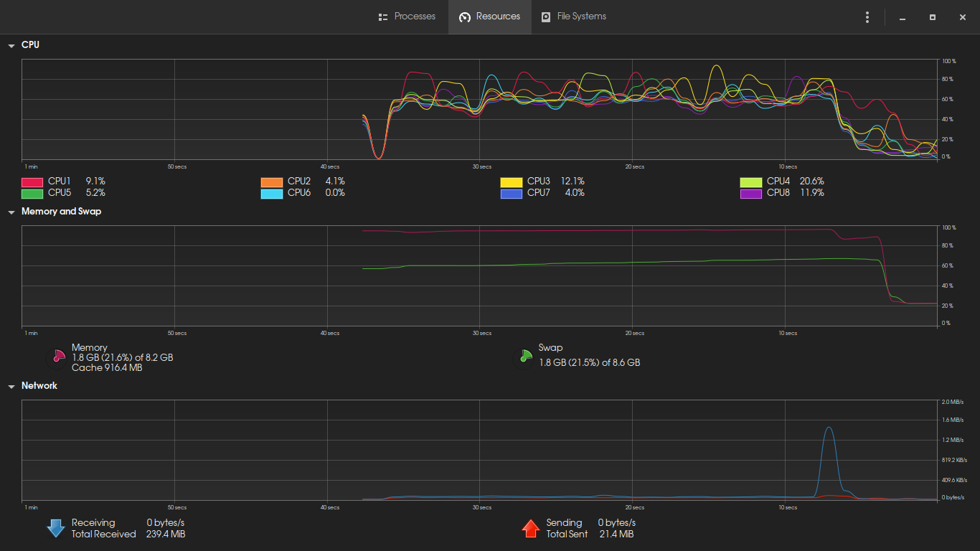Click the File Systems tab disk icon
The width and height of the screenshot is (980, 551).
[x=546, y=17]
